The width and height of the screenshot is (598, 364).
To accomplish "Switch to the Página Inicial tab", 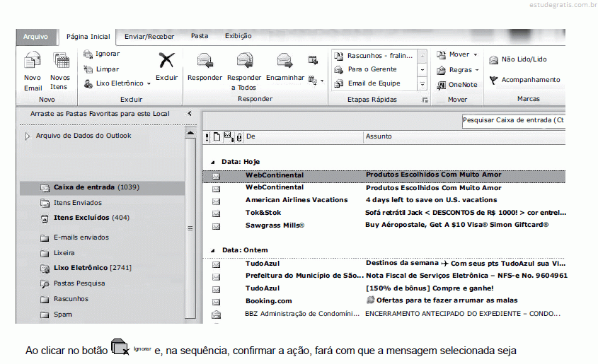I will pyautogui.click(x=88, y=37).
